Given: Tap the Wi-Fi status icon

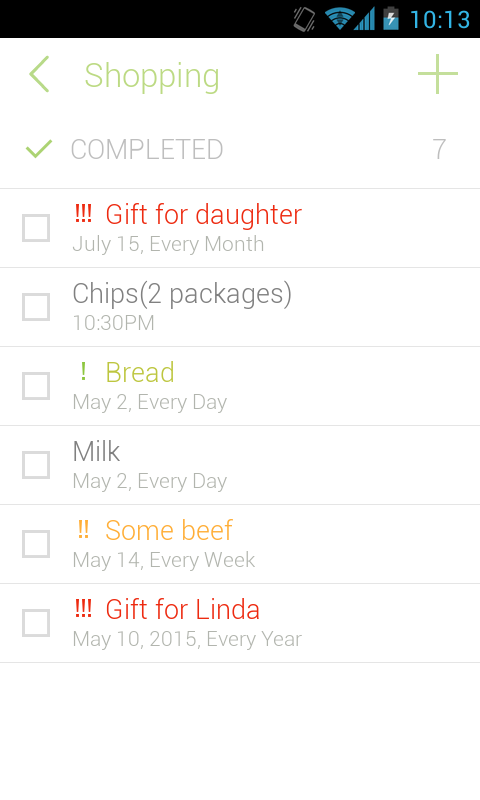Looking at the screenshot, I should (339, 19).
